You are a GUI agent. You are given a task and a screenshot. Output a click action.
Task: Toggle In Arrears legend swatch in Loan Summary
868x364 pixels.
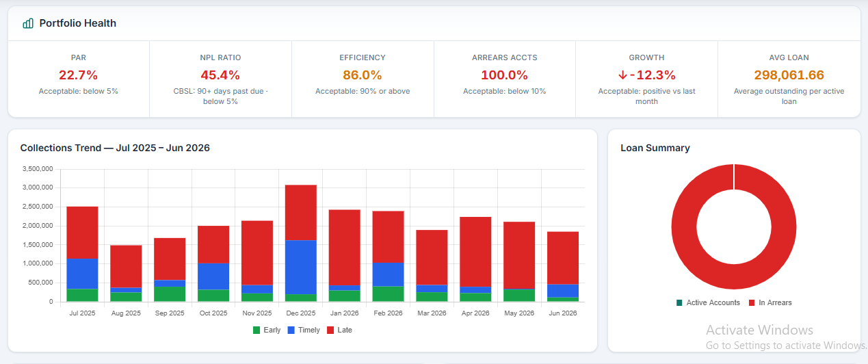(752, 302)
